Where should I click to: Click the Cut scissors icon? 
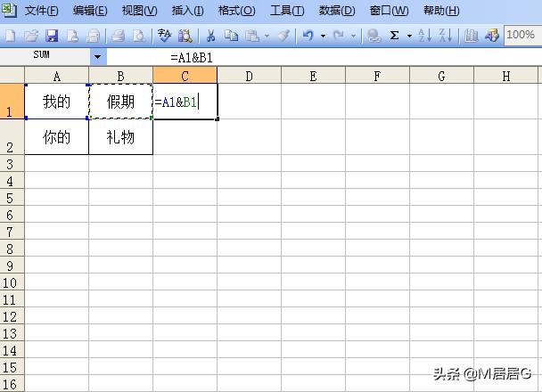pos(210,36)
